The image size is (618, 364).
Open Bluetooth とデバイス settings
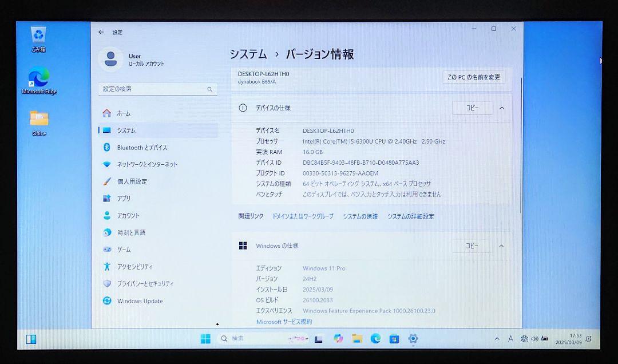(158, 147)
